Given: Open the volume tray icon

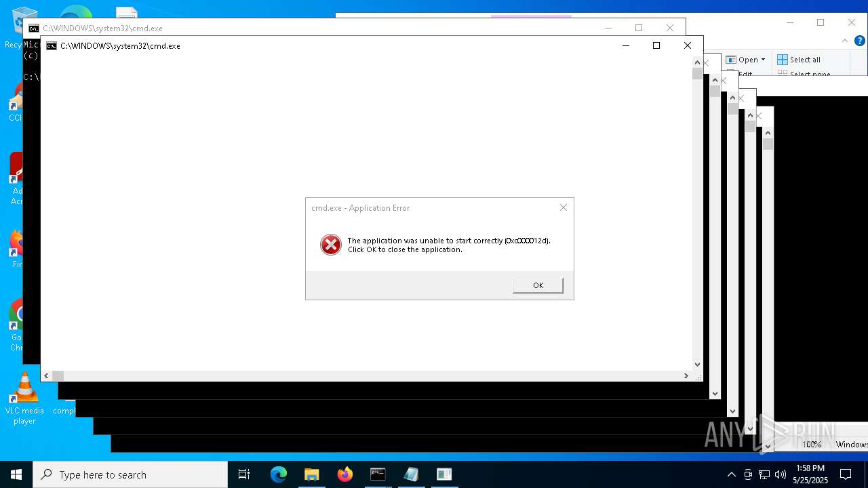Looking at the screenshot, I should coord(781,474).
